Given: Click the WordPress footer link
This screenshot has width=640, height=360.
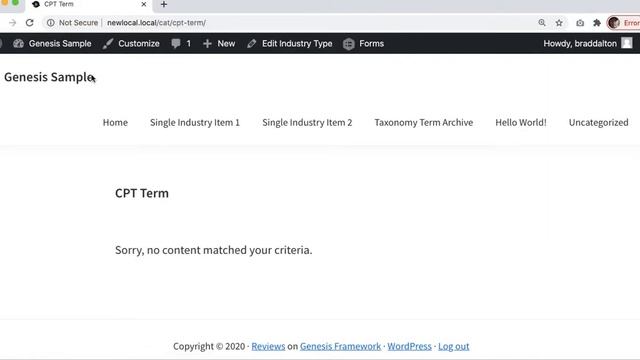Looking at the screenshot, I should (409, 347).
